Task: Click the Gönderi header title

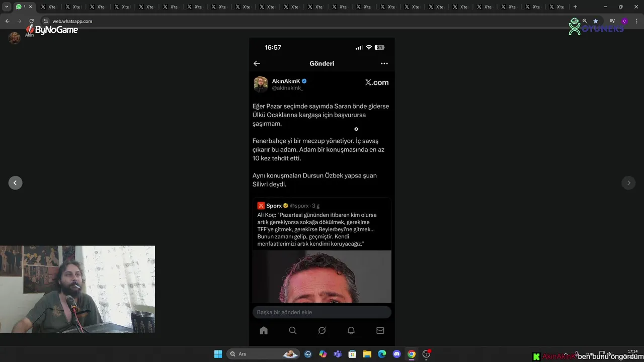Action: coord(322,63)
